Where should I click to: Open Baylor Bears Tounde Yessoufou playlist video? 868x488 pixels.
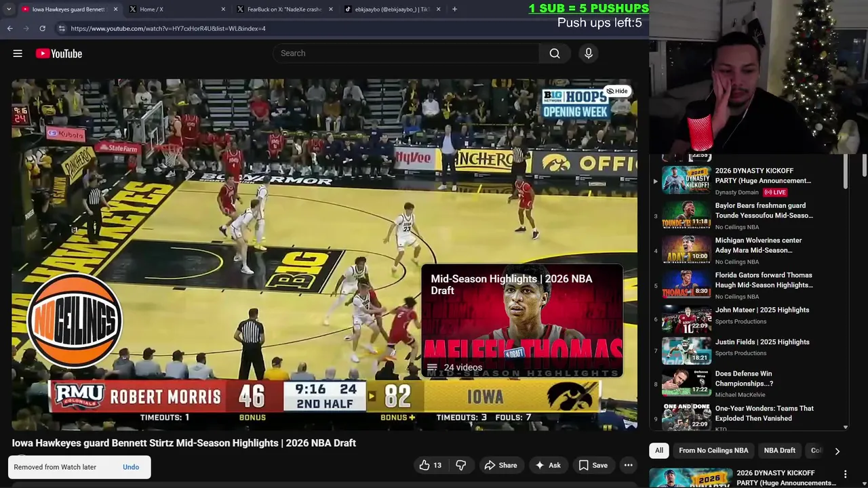749,216
